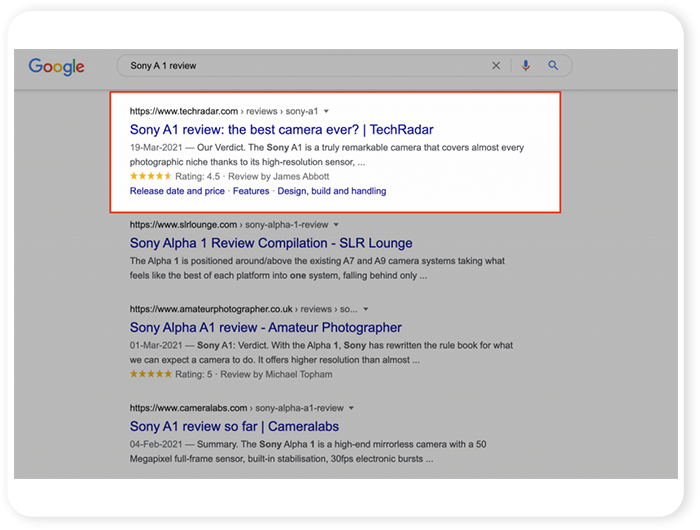Viewport: 700px width, 530px height.
Task: Open 'Sony A1 review so far | Cameralabs'
Action: [x=234, y=426]
